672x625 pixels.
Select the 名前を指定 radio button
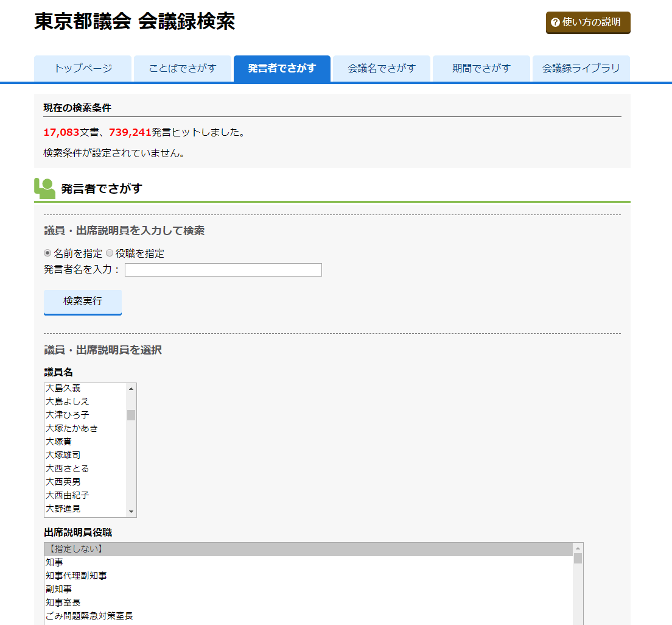[x=47, y=253]
